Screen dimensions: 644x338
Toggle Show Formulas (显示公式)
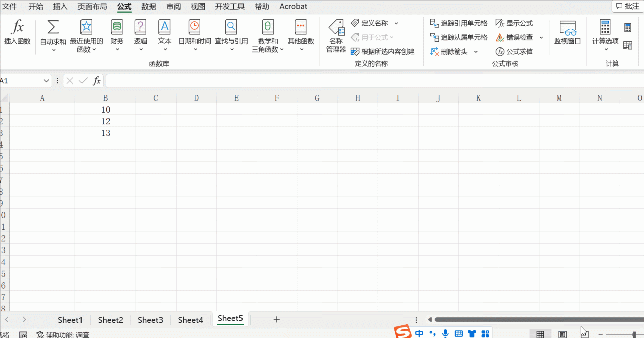tap(514, 23)
